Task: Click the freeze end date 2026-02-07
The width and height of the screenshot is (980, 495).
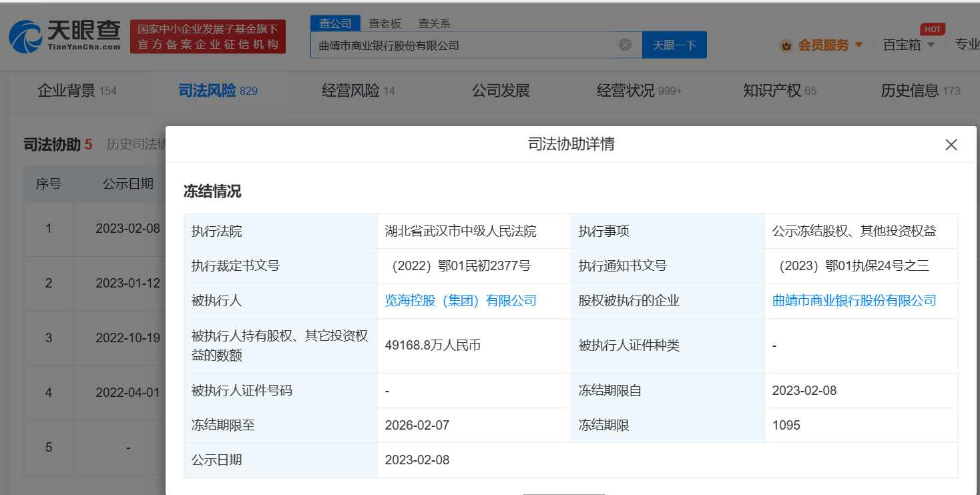Action: [417, 426]
